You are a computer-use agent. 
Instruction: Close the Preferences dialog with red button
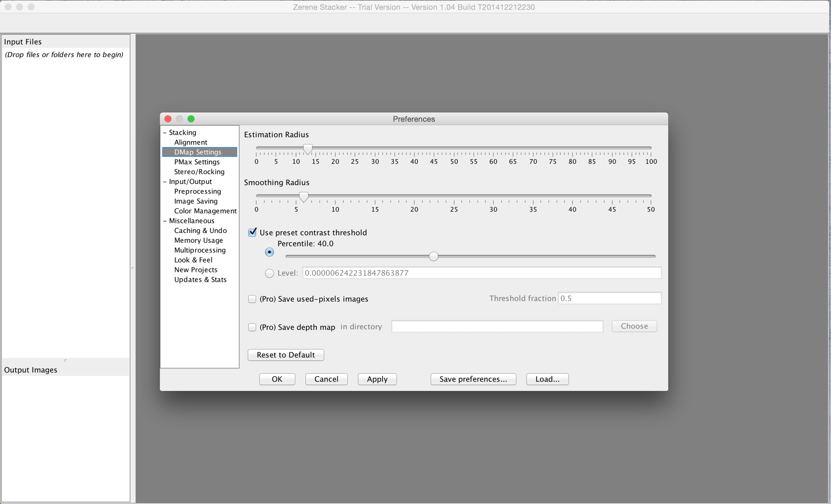(168, 119)
